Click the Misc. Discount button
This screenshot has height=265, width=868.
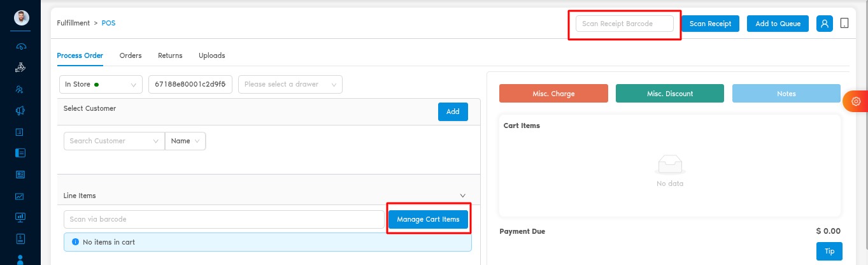click(x=670, y=94)
